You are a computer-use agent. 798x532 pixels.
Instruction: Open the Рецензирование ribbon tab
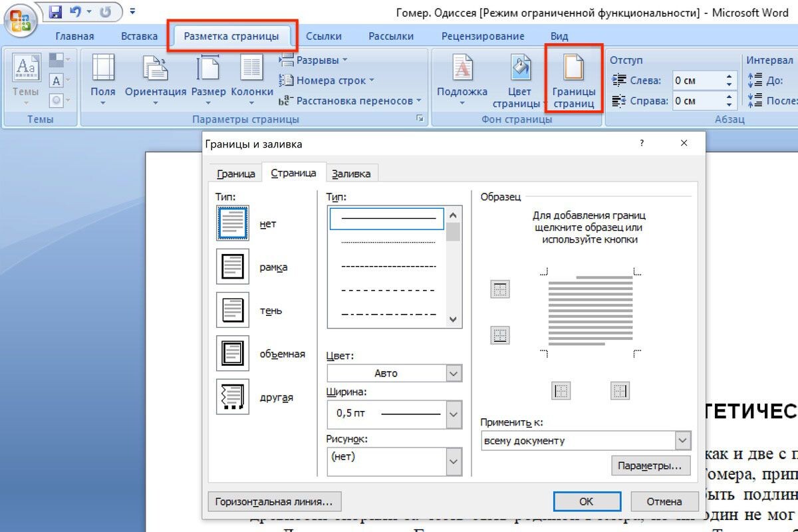[483, 36]
